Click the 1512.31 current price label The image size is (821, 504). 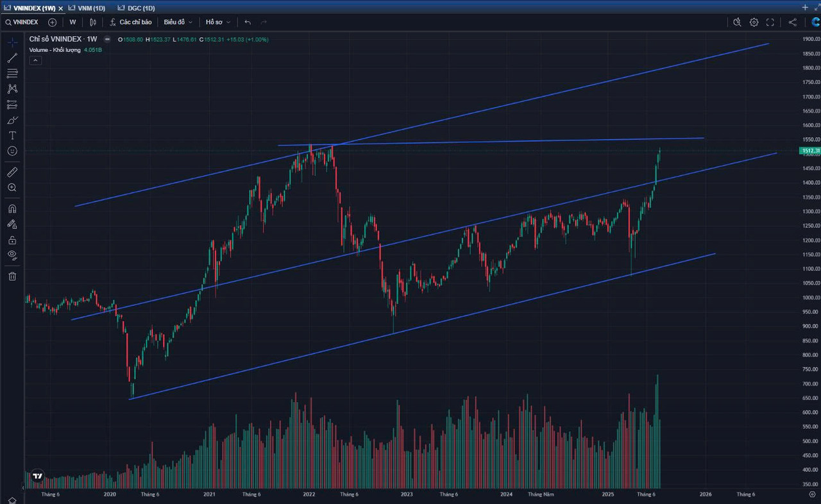(810, 151)
